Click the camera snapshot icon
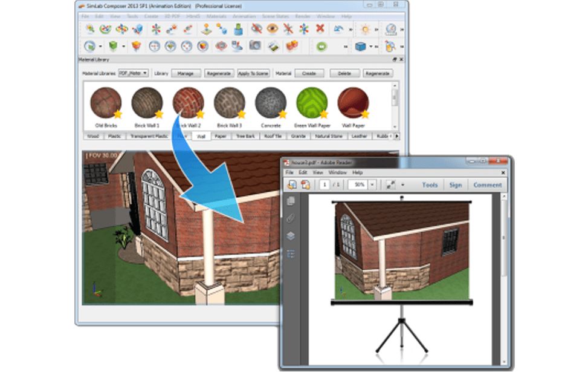The width and height of the screenshot is (588, 372). [x=255, y=46]
